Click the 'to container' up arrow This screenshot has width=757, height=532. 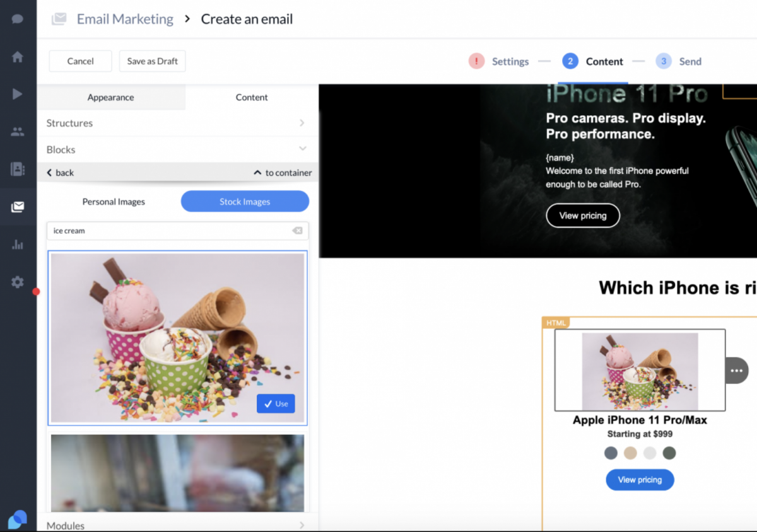283,173
